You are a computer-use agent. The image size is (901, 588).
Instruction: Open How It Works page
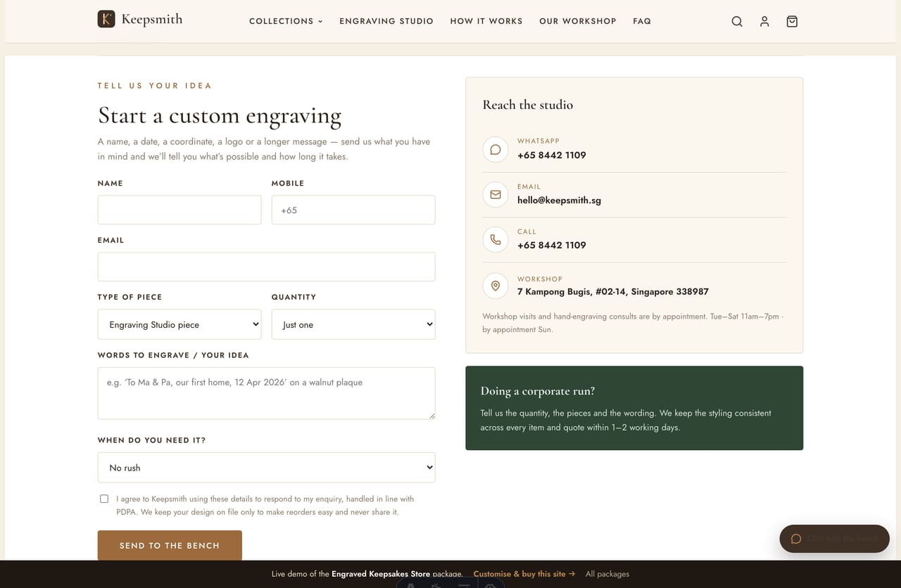click(x=486, y=21)
